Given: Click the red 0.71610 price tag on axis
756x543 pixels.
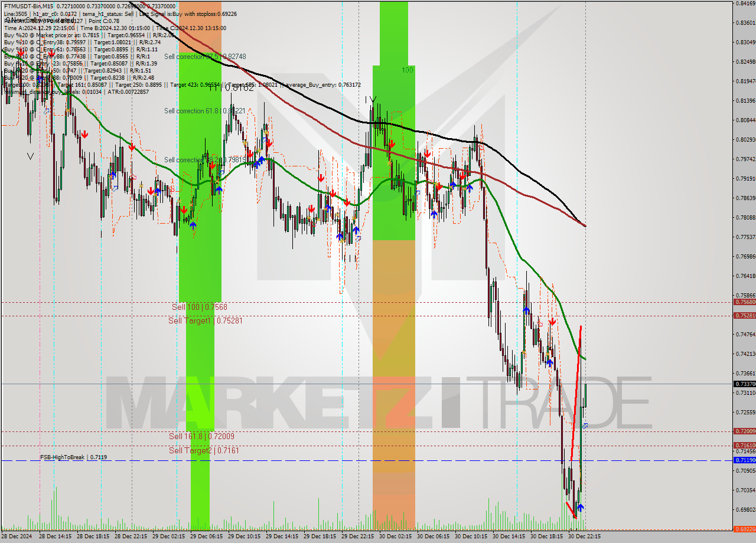Looking at the screenshot, I should [745, 445].
